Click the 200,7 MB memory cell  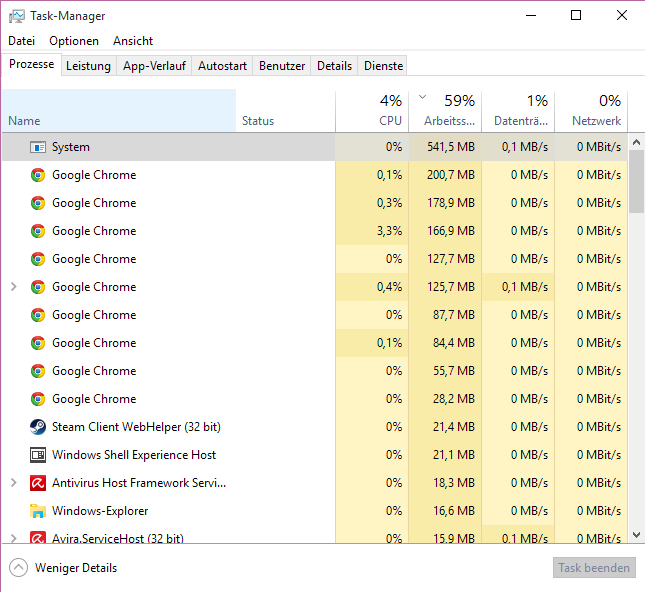445,175
